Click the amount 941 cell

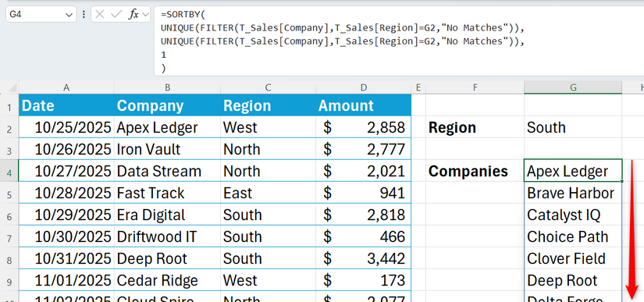(x=364, y=193)
